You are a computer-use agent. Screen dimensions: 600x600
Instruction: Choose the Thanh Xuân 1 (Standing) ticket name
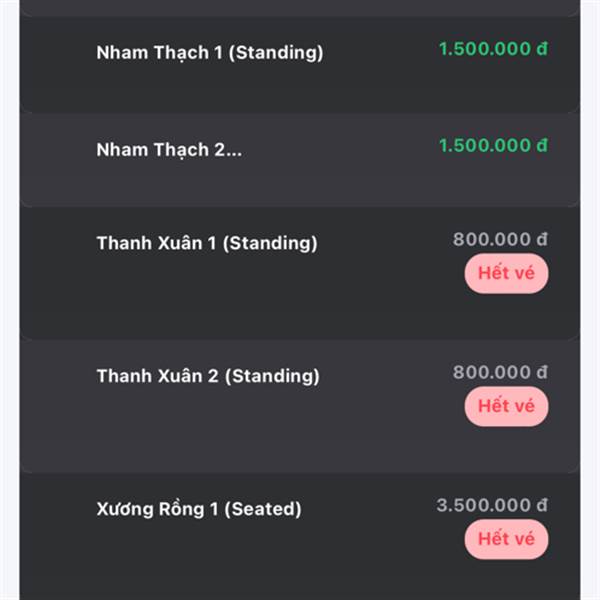(207, 243)
